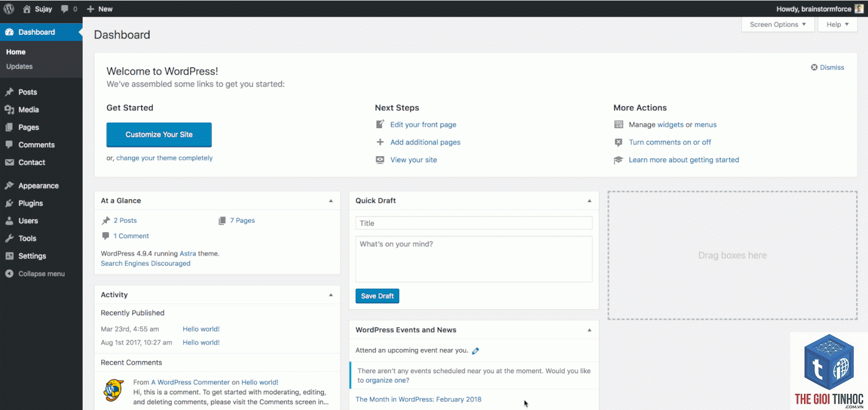Screen dimensions: 868x410
Task: Click the Contact envelope icon in sidebar
Action: click(x=9, y=162)
